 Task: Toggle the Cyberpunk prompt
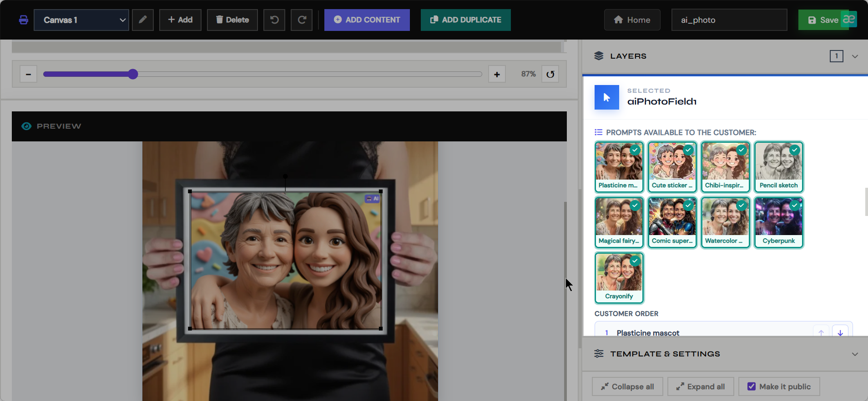click(779, 222)
